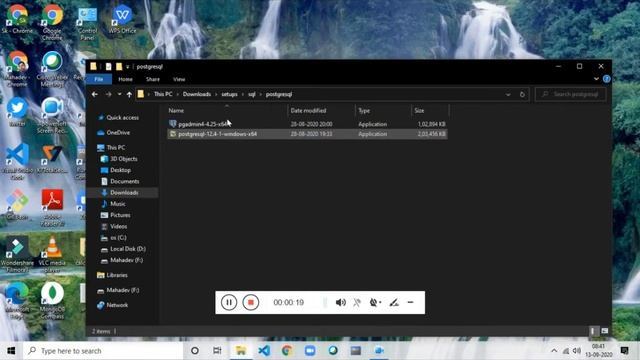
Task: Open the Home ribbon tab
Action: (125, 79)
